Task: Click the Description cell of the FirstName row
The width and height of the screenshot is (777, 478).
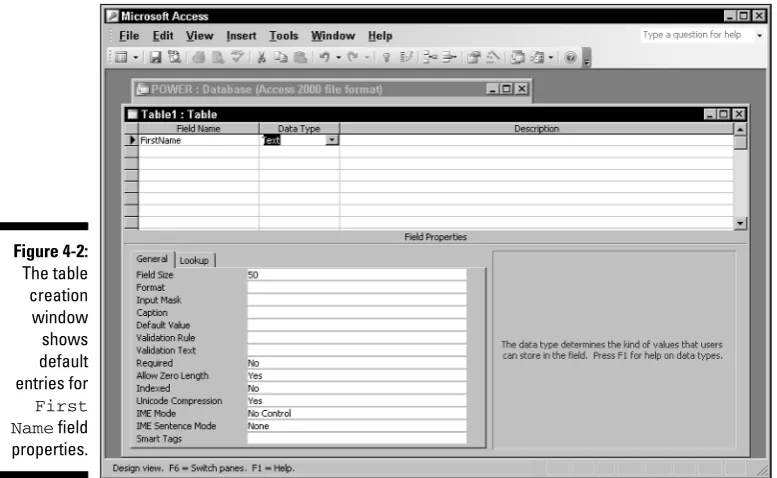Action: click(x=536, y=140)
